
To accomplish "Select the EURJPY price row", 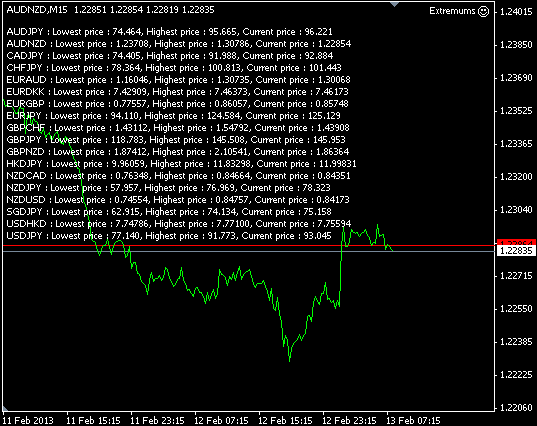I will pyautogui.click(x=174, y=116).
